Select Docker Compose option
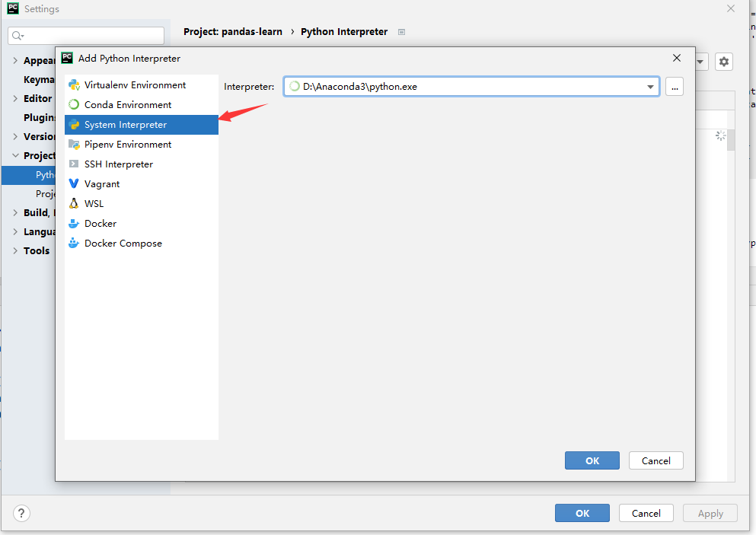The height and width of the screenshot is (535, 756). click(142, 243)
